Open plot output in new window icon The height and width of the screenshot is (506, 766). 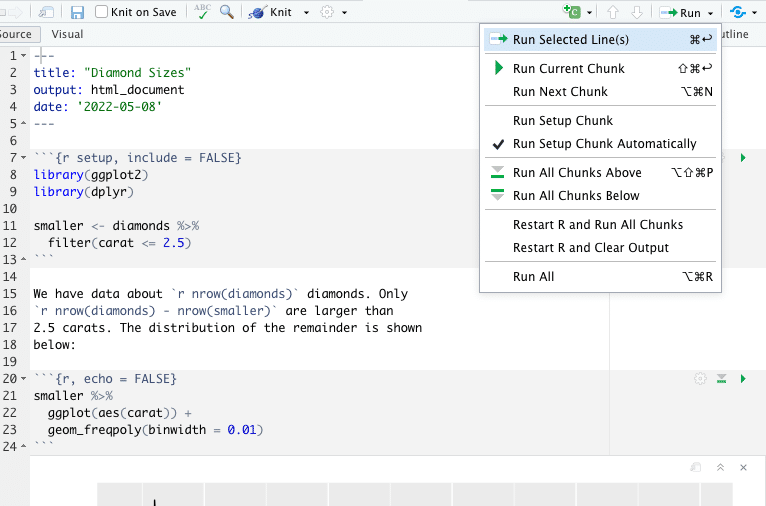696,467
